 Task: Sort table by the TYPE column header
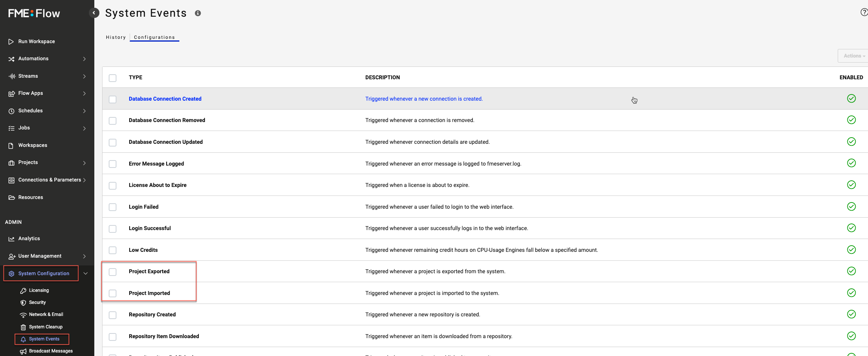[x=135, y=78]
